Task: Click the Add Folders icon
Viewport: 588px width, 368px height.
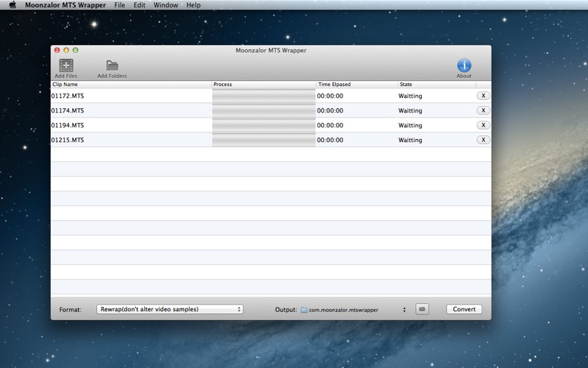Action: (112, 66)
